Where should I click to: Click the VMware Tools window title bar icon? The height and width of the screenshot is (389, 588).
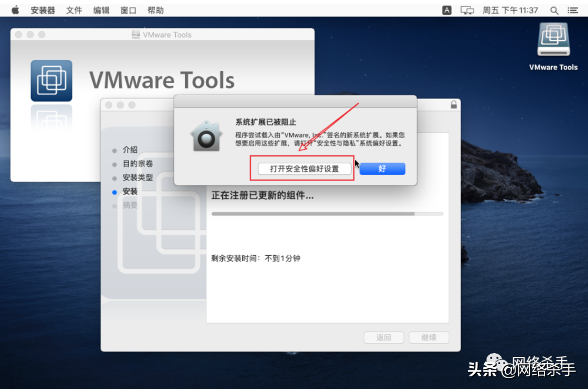[x=136, y=34]
